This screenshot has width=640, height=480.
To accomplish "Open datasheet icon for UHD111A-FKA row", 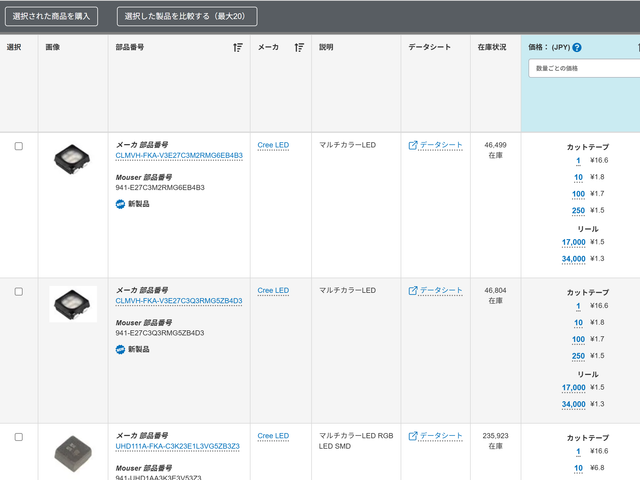I will click(413, 436).
